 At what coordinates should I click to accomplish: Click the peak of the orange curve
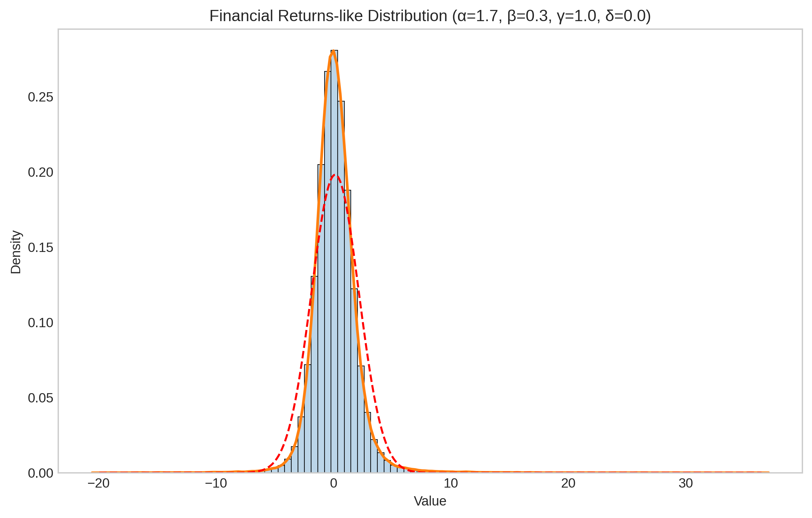tap(333, 51)
